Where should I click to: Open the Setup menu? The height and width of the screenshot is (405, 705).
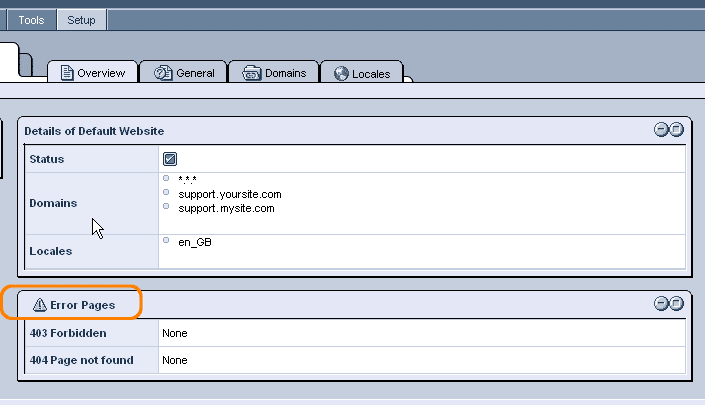click(81, 20)
